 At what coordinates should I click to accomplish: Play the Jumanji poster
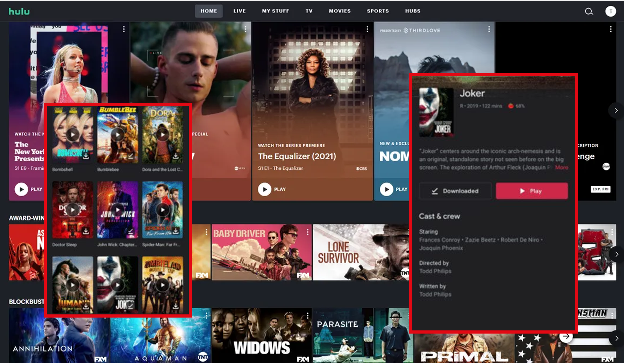tap(73, 285)
